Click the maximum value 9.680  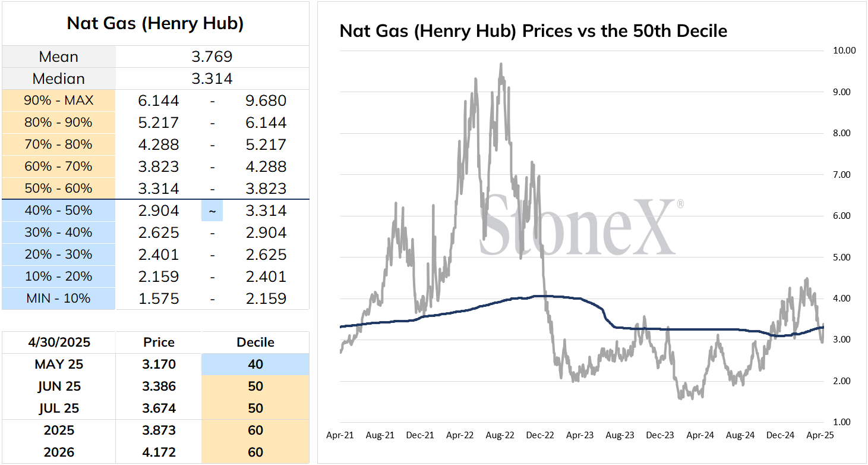[x=266, y=100]
